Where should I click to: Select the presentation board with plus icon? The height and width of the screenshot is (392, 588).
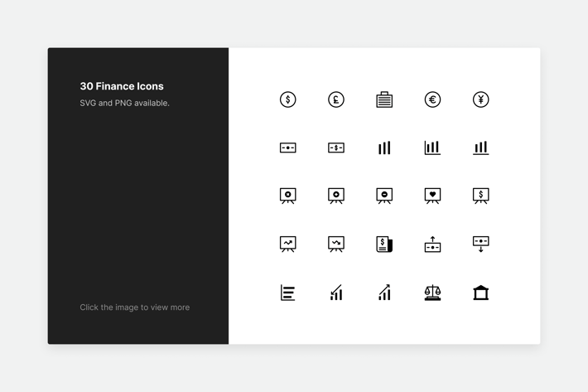336,196
